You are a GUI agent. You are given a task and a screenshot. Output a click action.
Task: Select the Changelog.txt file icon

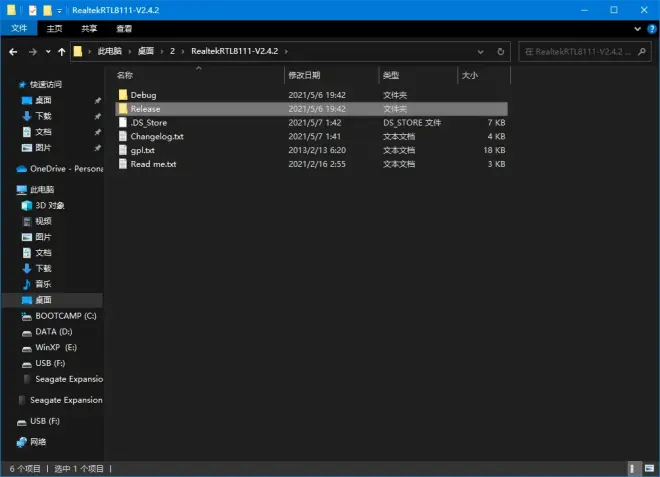122,136
